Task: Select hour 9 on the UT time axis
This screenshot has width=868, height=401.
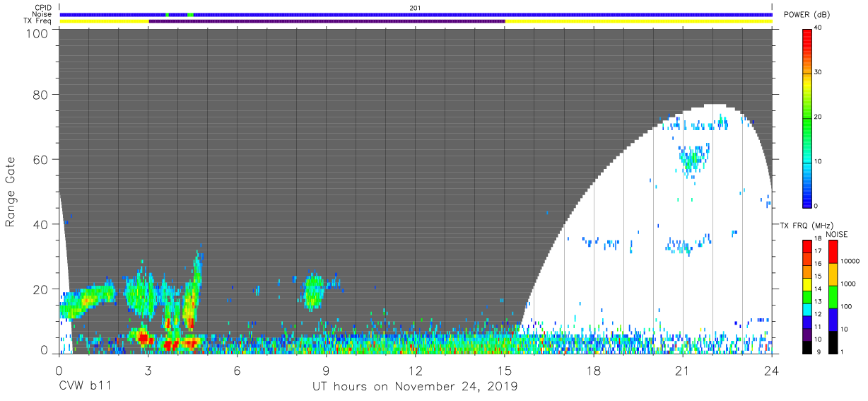Action: pyautogui.click(x=326, y=371)
